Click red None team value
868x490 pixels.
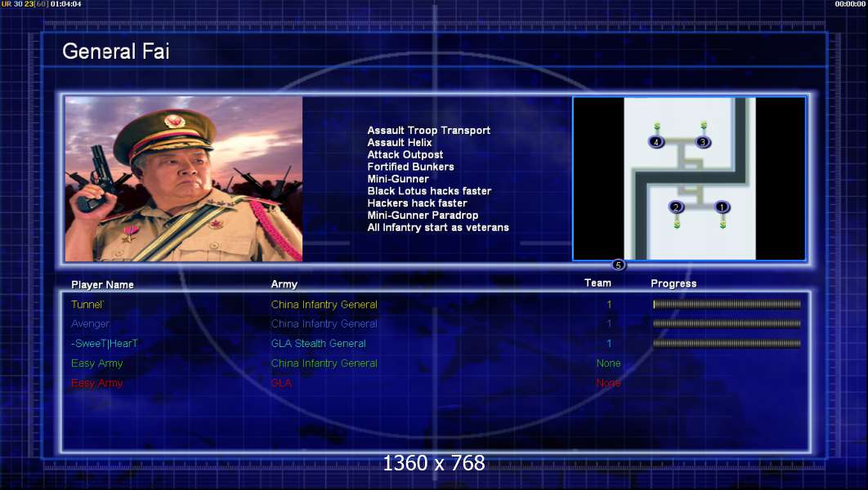(x=608, y=383)
